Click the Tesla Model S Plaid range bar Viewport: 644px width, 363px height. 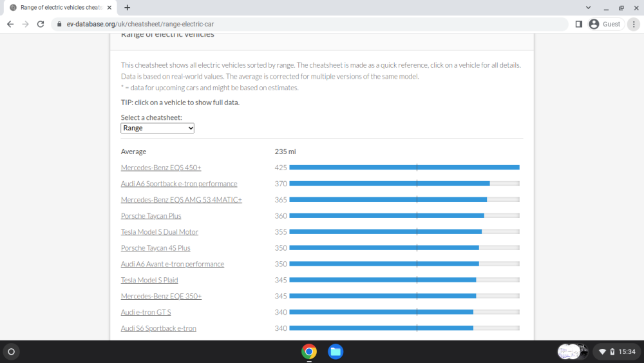404,280
